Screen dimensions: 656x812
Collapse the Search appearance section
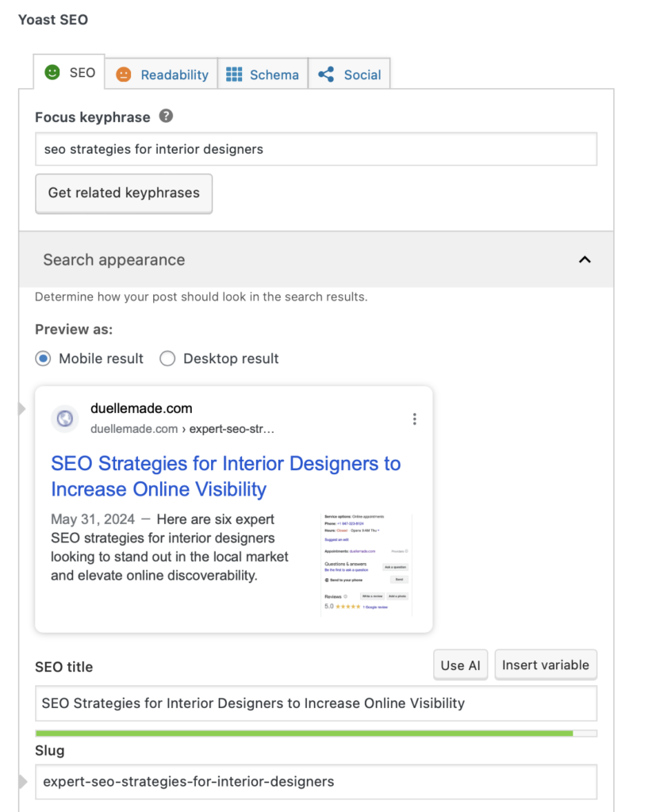[x=316, y=259]
